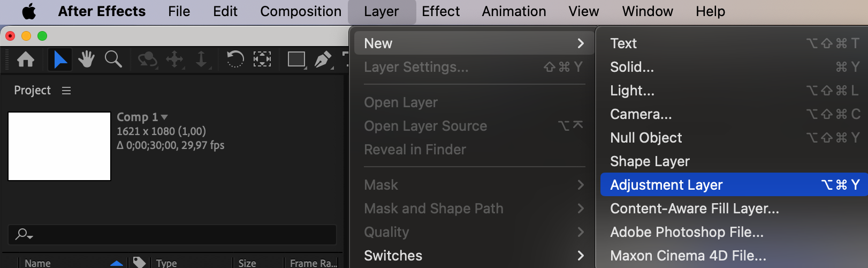Screen dimensions: 868x268
Task: Expand the Comp 1 name dropdown arrow
Action: point(164,117)
